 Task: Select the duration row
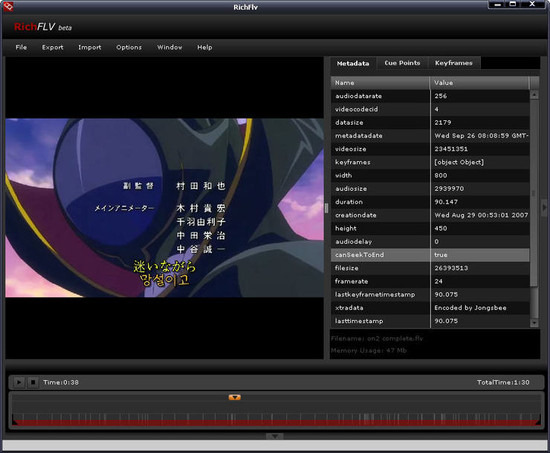click(430, 202)
